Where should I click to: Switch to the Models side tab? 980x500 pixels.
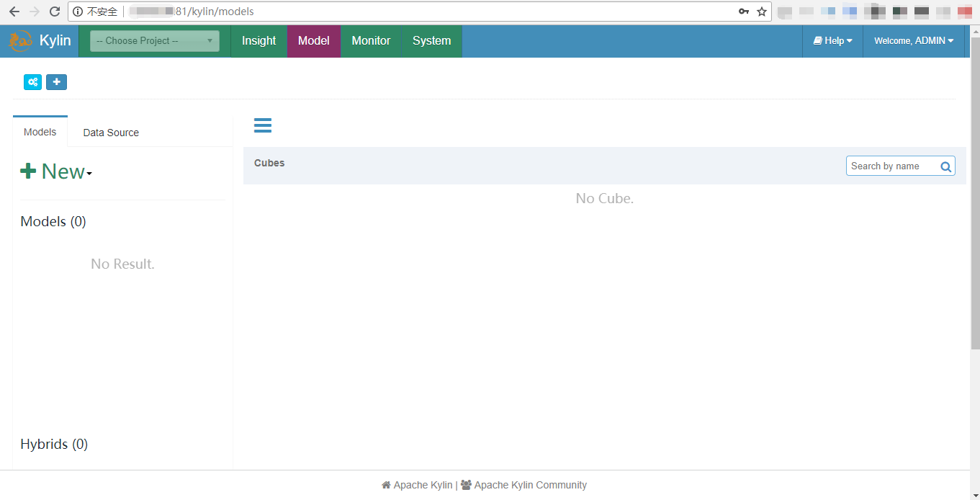[x=40, y=132]
